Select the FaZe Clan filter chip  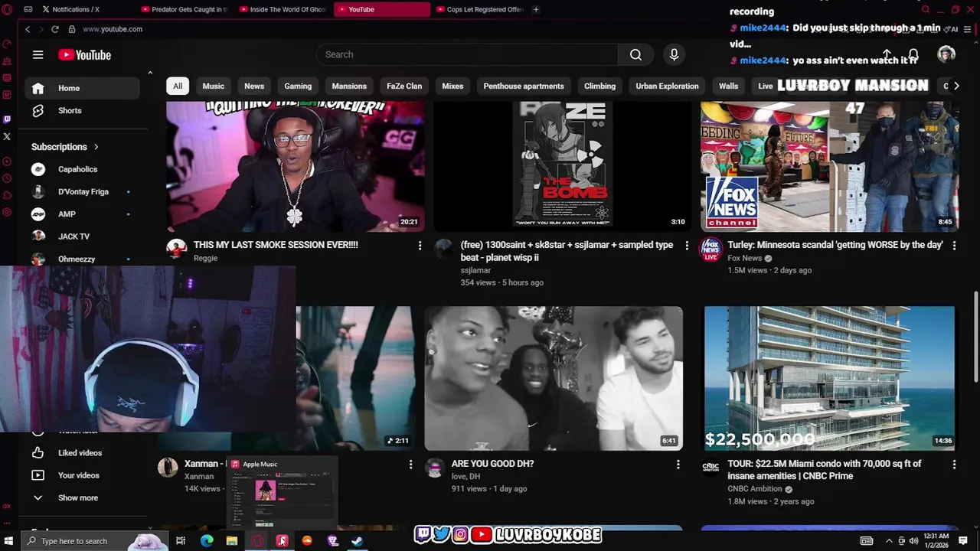[404, 86]
